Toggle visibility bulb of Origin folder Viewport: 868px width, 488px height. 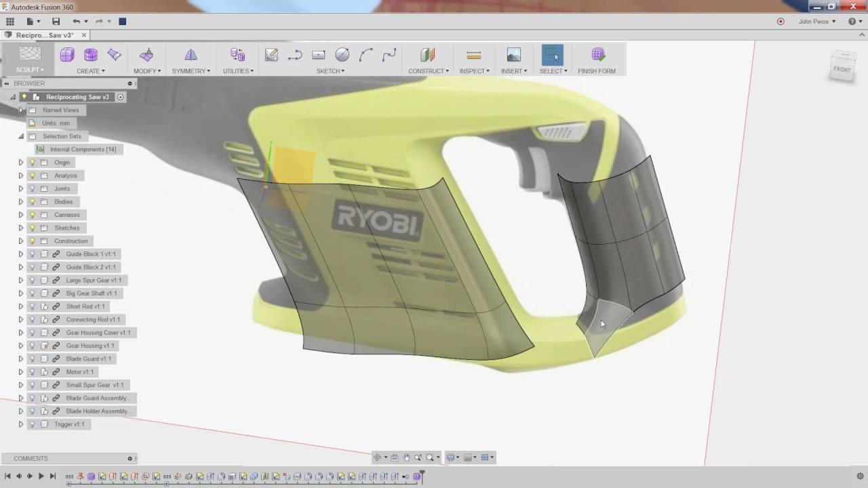(x=32, y=163)
